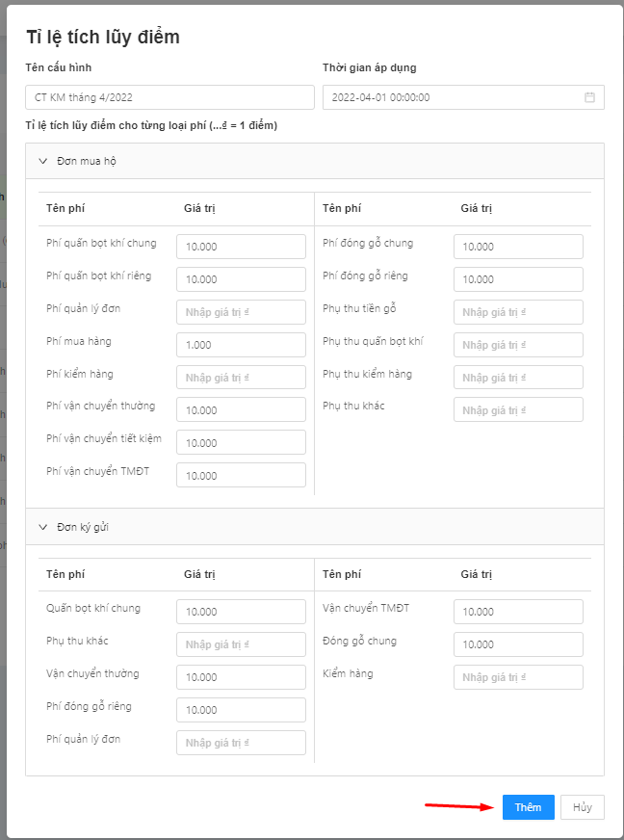Click Phí quản lý đơn field under Đơn mua hộ

click(x=241, y=312)
